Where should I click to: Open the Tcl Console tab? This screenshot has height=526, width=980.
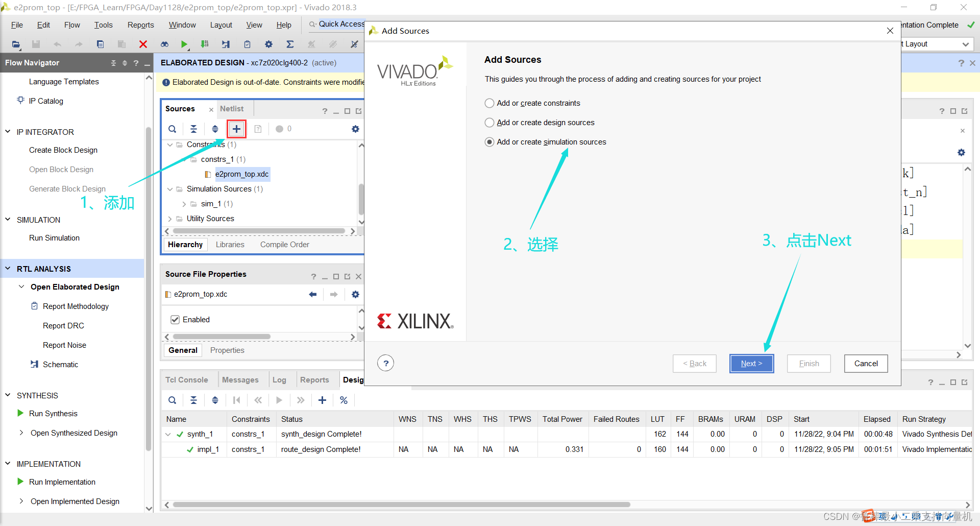tap(187, 380)
